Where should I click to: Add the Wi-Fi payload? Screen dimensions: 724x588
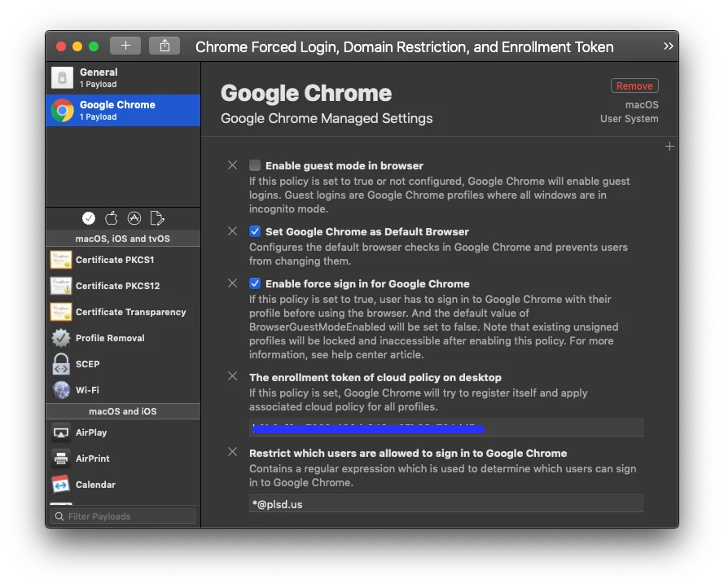click(123, 390)
